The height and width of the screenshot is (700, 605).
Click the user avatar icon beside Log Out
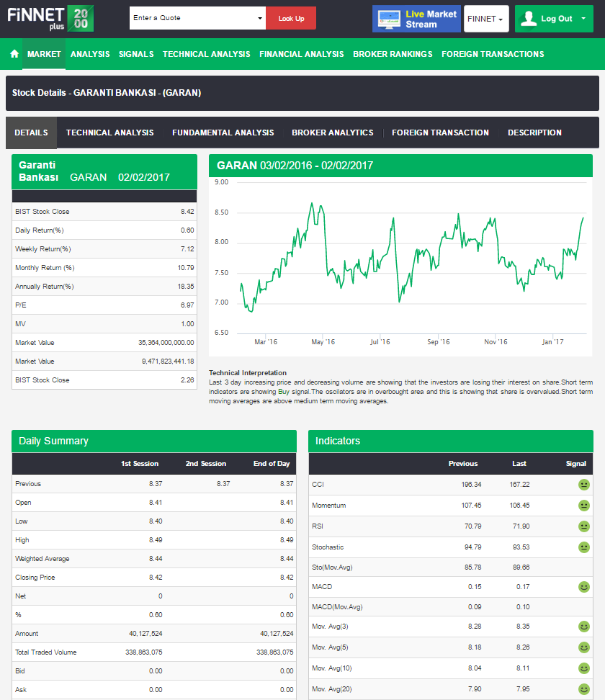[529, 19]
